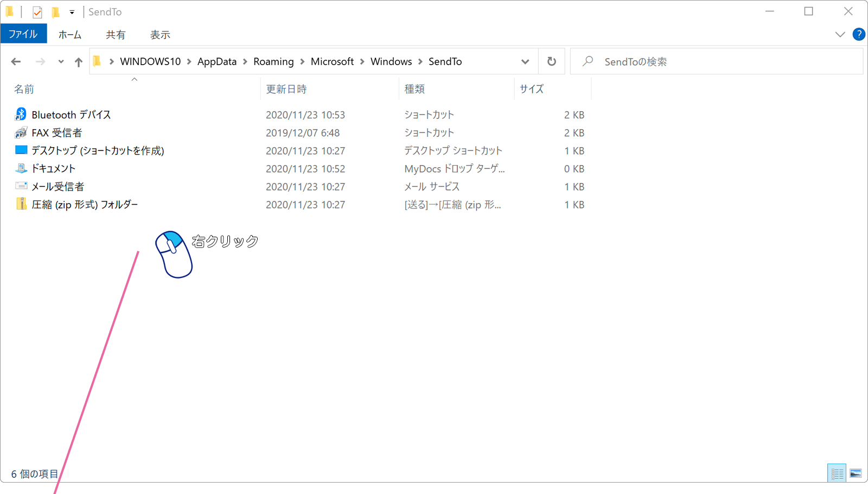This screenshot has height=494, width=868.
Task: Select the ドキュメント item icon
Action: (x=21, y=168)
